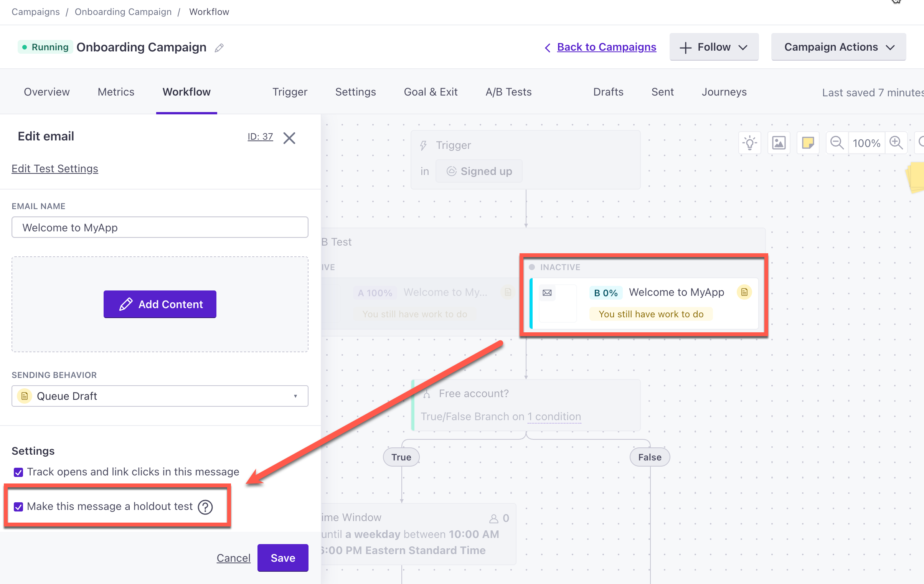Click the Add Content button
This screenshot has height=584, width=924.
point(160,304)
